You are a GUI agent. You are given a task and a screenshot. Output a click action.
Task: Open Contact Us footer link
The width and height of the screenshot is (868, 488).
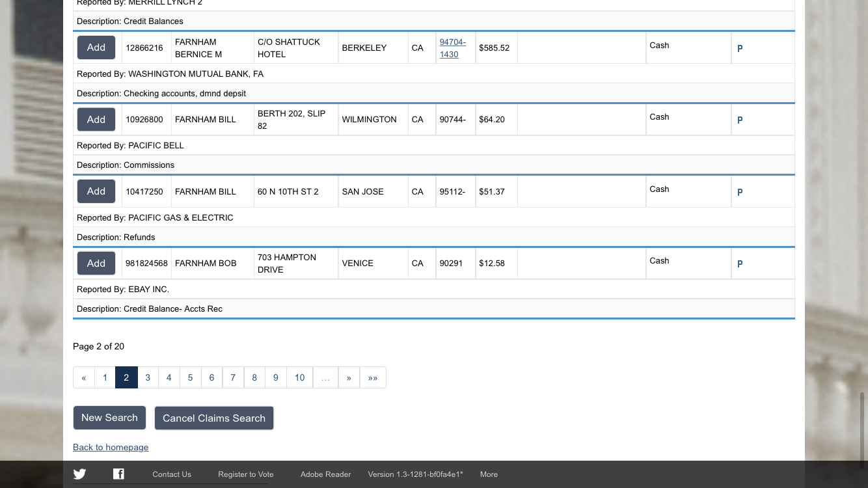click(x=172, y=474)
